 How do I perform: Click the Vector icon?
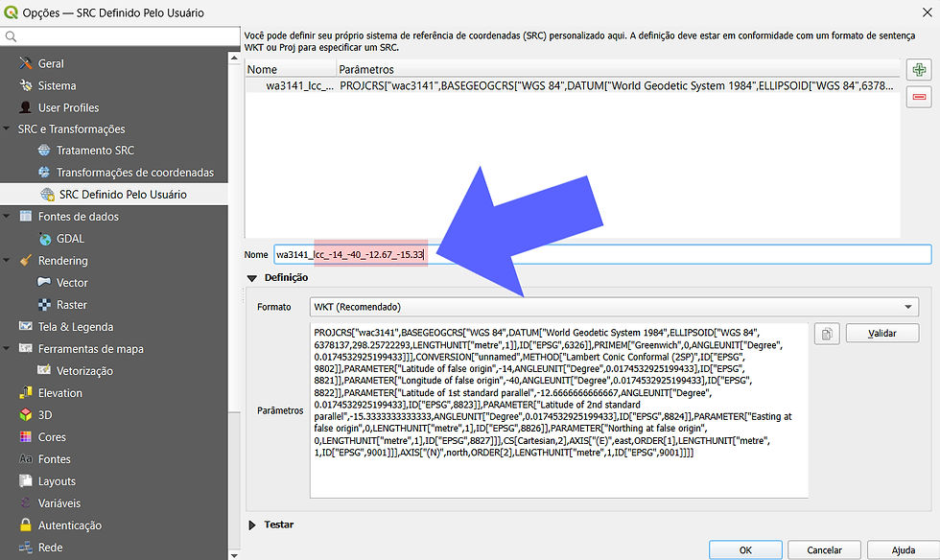click(44, 282)
